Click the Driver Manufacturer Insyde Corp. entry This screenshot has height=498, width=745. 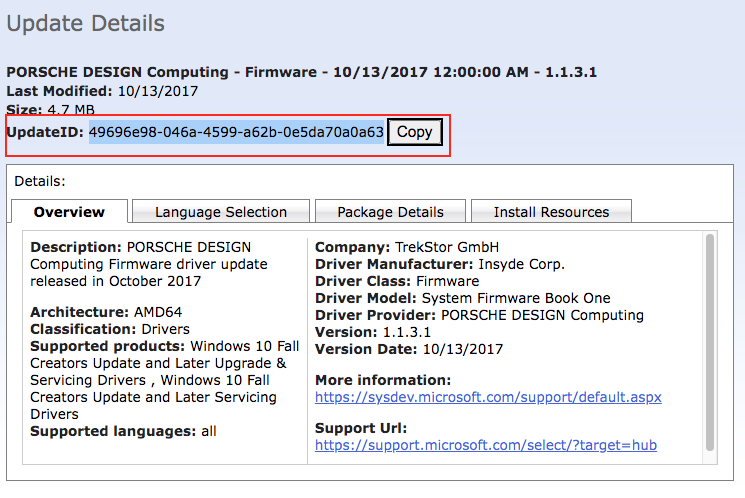point(440,264)
